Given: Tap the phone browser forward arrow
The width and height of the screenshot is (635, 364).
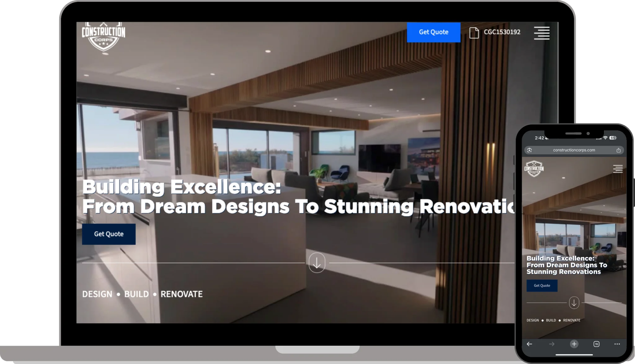Looking at the screenshot, I should (x=552, y=344).
